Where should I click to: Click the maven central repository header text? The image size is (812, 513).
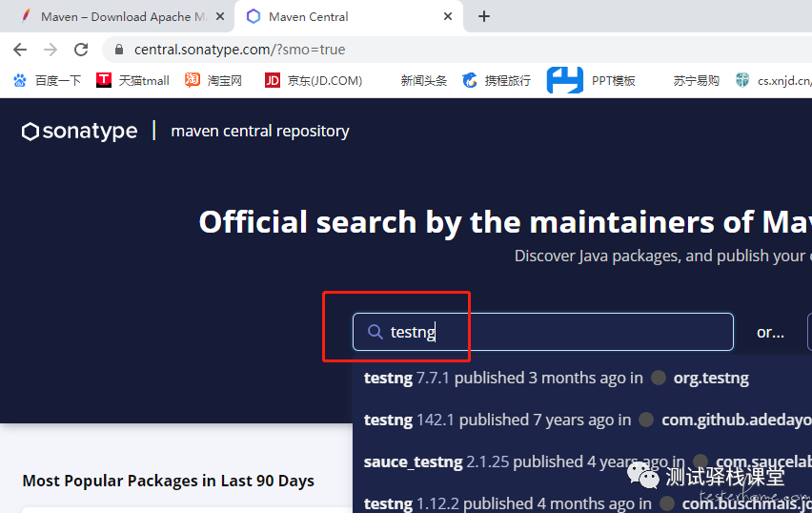coord(260,131)
